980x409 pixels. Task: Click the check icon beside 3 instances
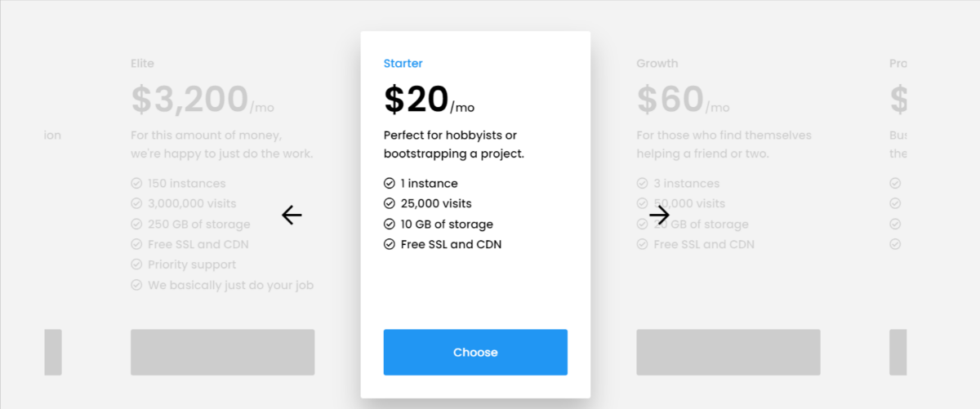[643, 184]
